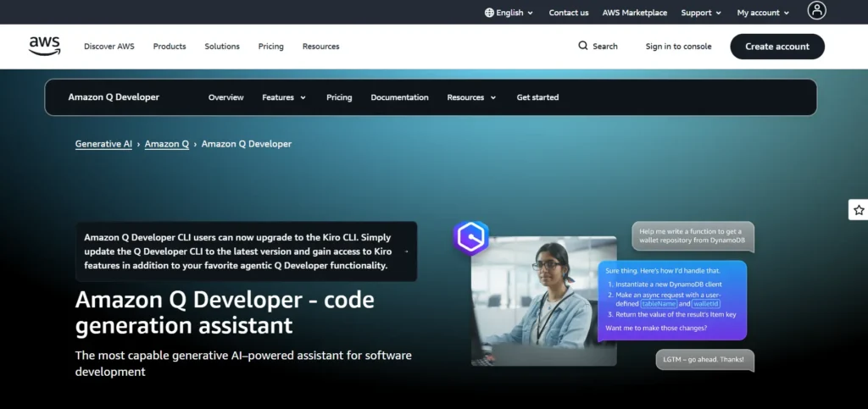Click Sign in to console
868x409 pixels.
(678, 47)
